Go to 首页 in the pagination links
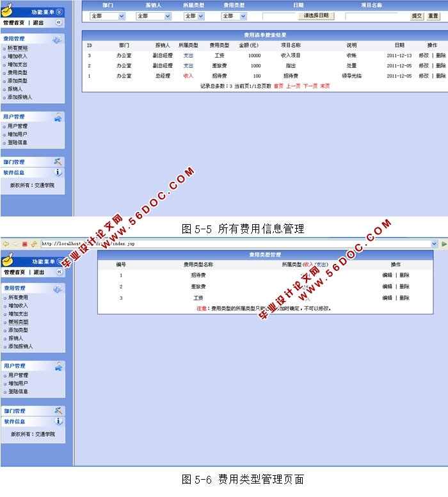This screenshot has height=497, width=448. pos(278,86)
